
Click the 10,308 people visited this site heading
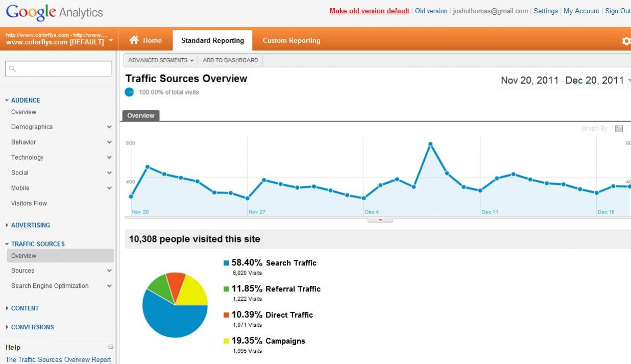click(195, 239)
